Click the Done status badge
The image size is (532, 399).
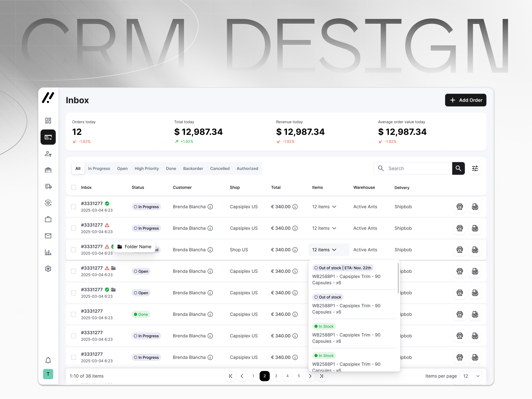[141, 315]
